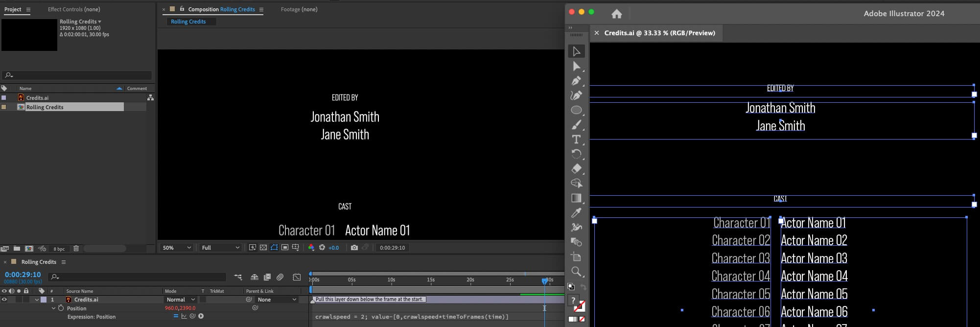Click Default Fill and Stroke icon
The width and height of the screenshot is (980, 327).
tap(571, 287)
